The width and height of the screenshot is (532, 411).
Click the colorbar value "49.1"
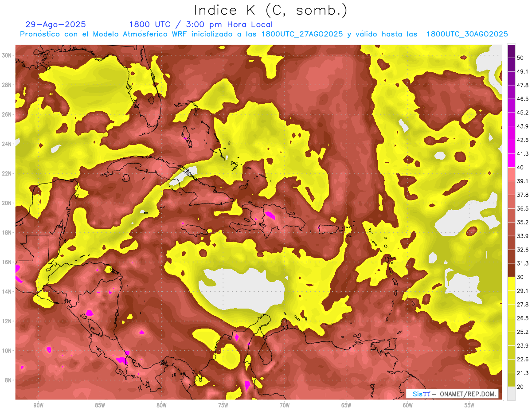tap(523, 71)
